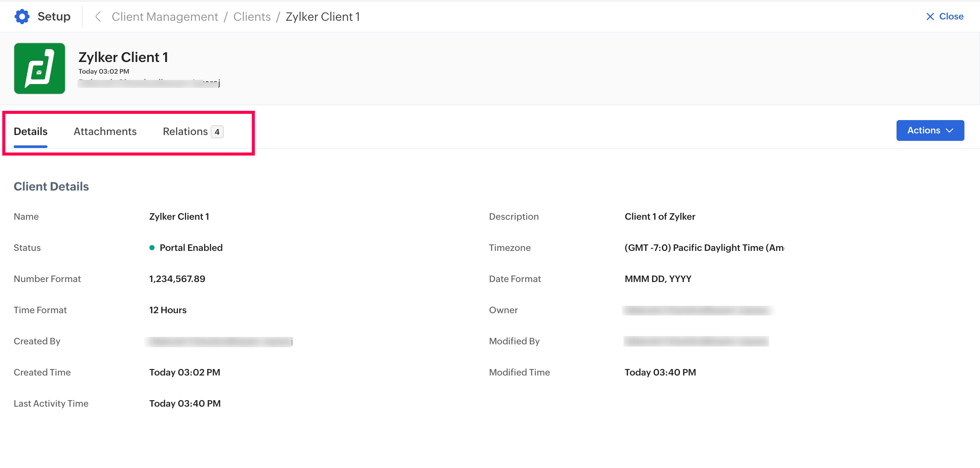This screenshot has height=468, width=980.
Task: Click the back chevron arrow
Action: tap(98, 16)
